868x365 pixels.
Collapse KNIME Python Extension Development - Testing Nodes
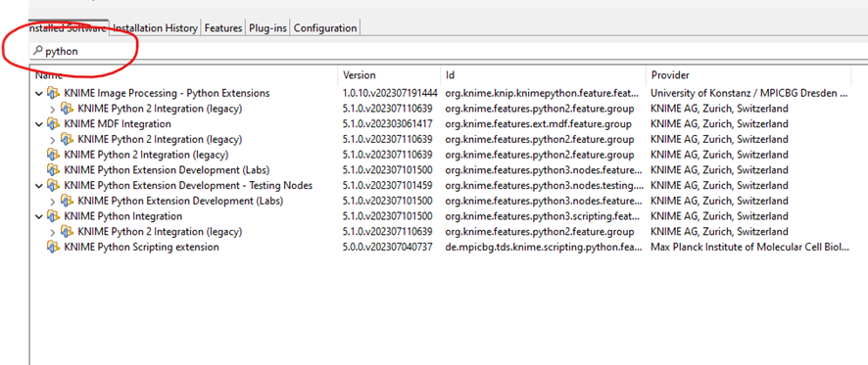pos(39,186)
